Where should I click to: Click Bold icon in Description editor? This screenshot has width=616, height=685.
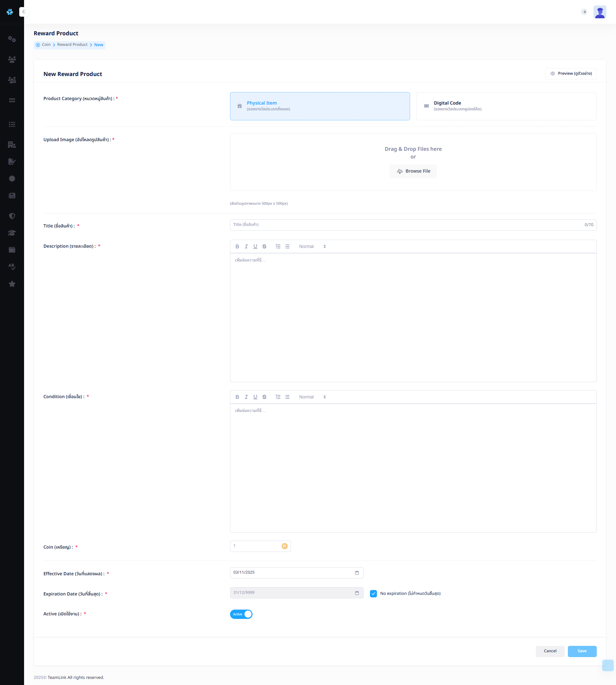point(237,246)
